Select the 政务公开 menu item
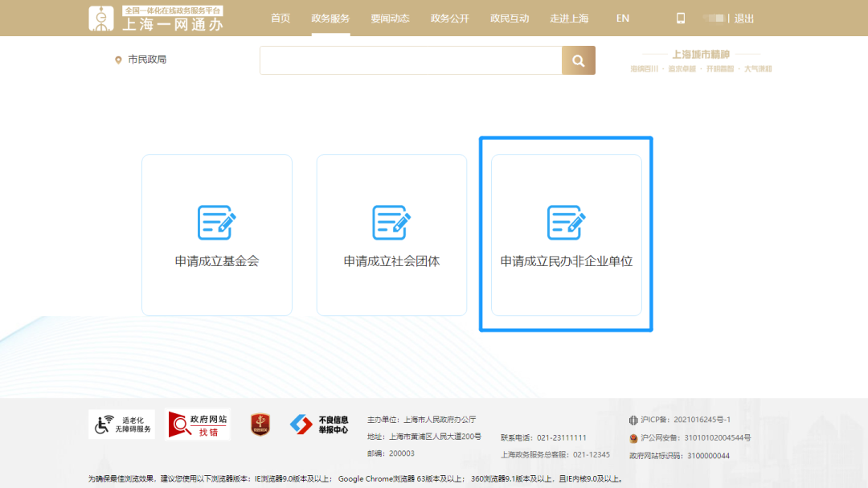 (x=449, y=18)
